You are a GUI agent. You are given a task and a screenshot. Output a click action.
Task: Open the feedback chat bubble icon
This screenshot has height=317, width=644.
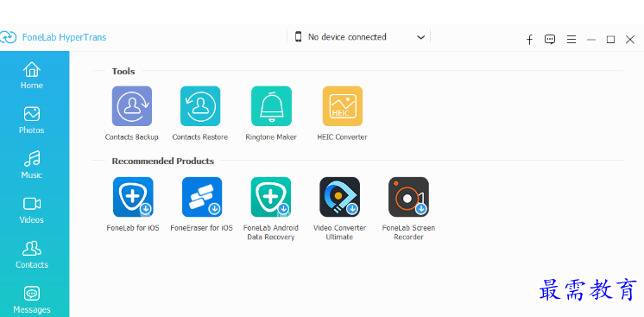tap(550, 40)
